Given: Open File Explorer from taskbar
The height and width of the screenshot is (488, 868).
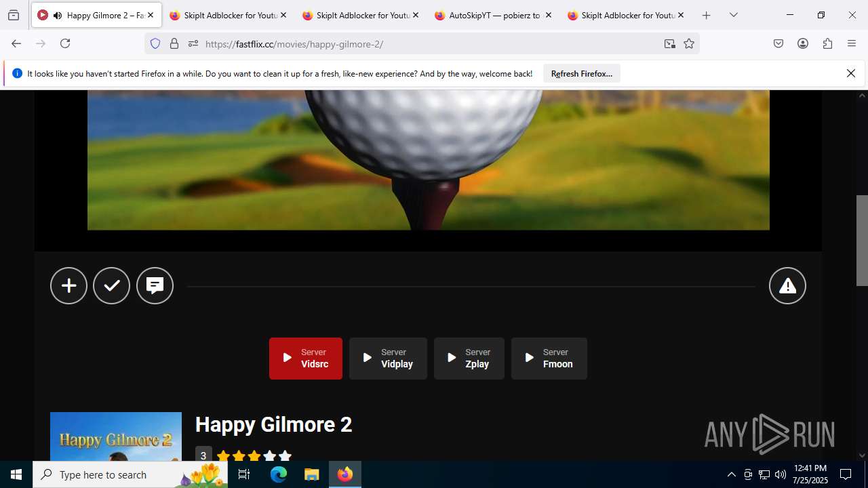Looking at the screenshot, I should 311,474.
